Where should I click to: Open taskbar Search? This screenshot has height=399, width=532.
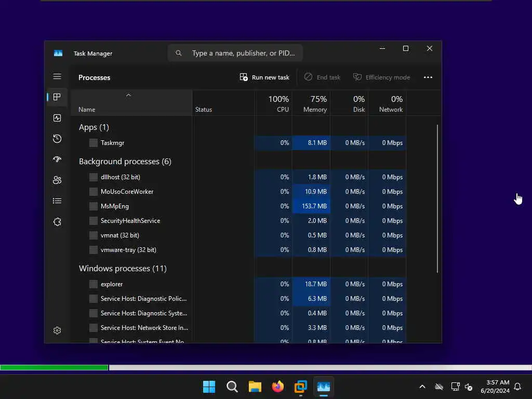coord(232,387)
